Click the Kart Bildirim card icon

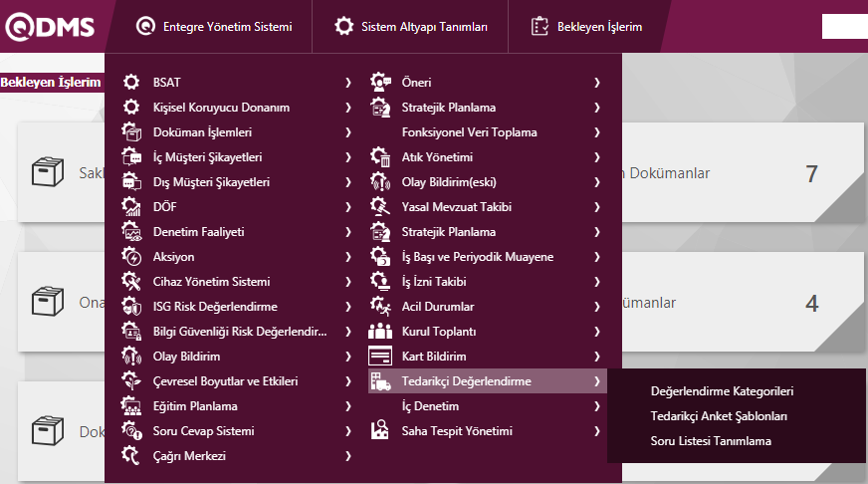click(380, 357)
